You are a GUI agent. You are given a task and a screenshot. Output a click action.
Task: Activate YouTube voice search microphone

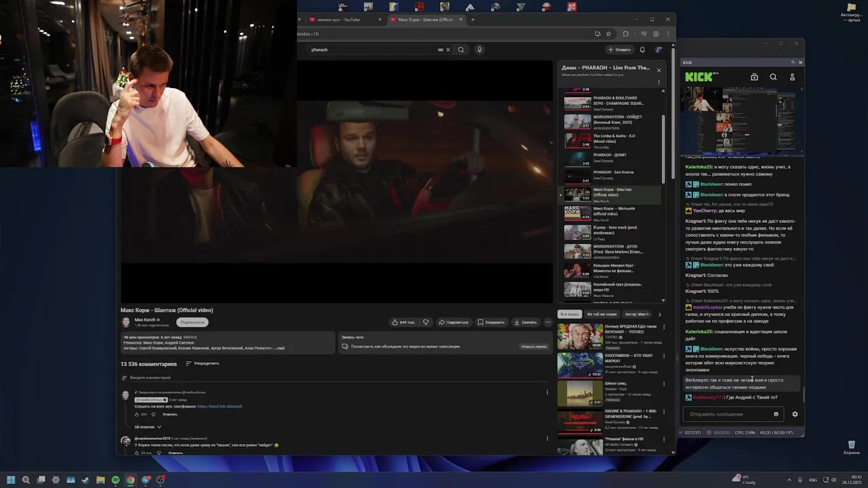pyautogui.click(x=479, y=49)
